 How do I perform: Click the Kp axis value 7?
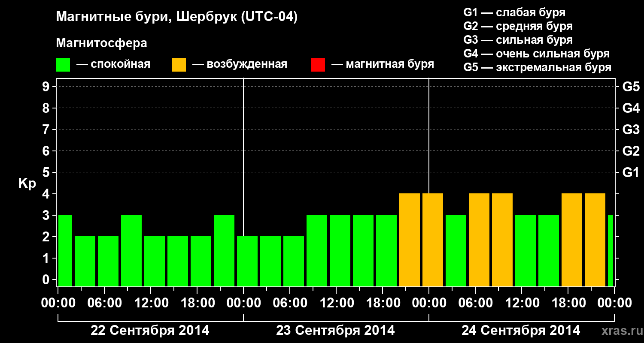[x=47, y=129]
